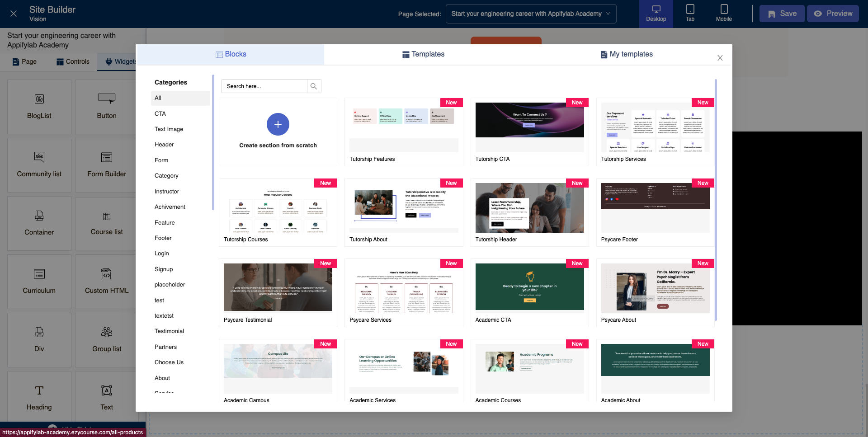
Task: Add the Button widget
Action: pyautogui.click(x=107, y=107)
